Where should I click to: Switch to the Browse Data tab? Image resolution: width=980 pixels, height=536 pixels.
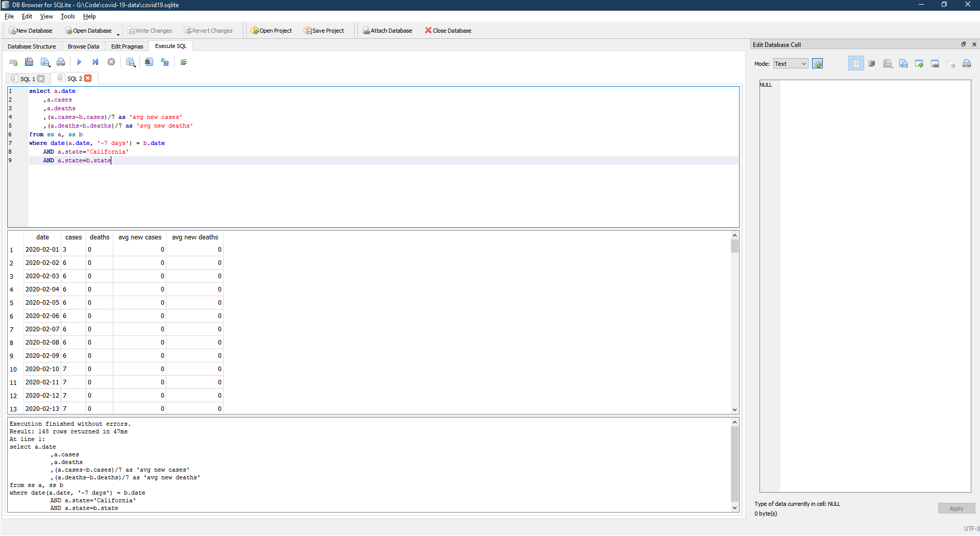coord(83,46)
